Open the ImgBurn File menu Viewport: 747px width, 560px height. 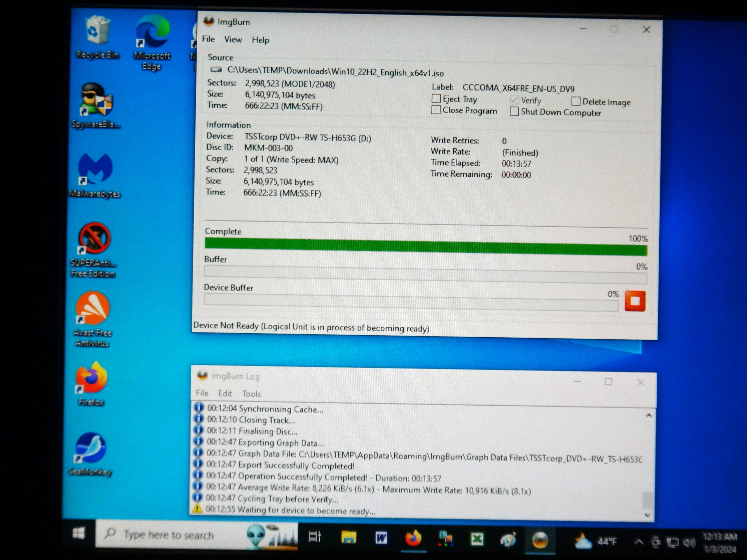tap(208, 39)
